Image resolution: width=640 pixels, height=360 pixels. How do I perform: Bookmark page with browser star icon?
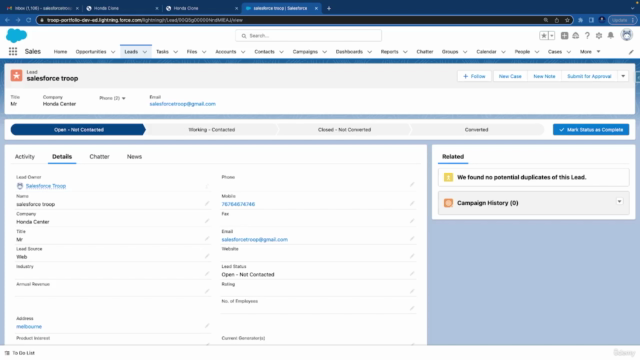(567, 20)
